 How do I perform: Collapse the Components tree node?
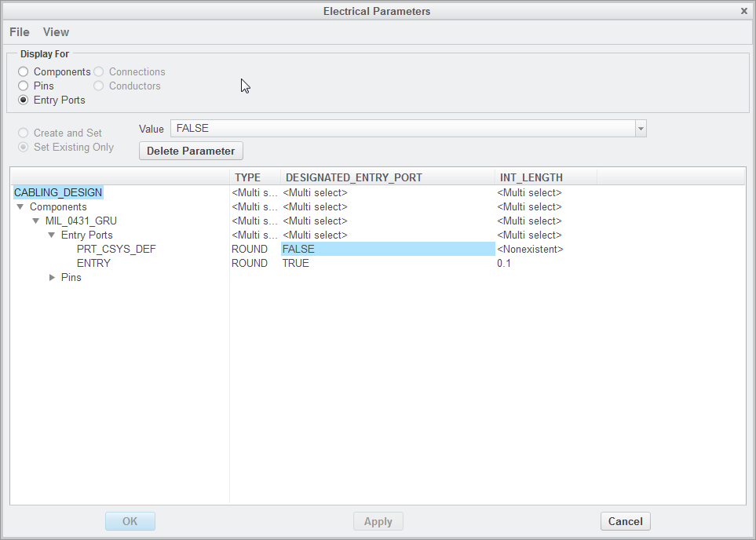point(20,207)
